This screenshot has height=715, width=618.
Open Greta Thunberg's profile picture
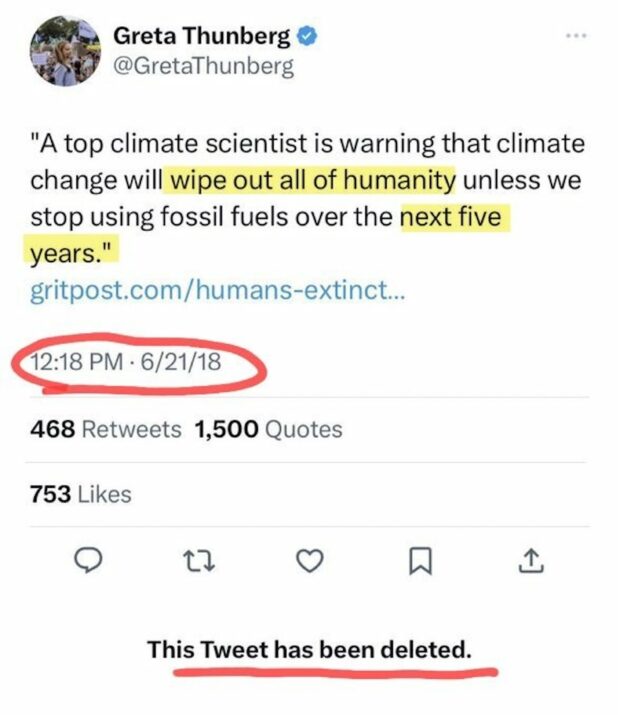(62, 51)
